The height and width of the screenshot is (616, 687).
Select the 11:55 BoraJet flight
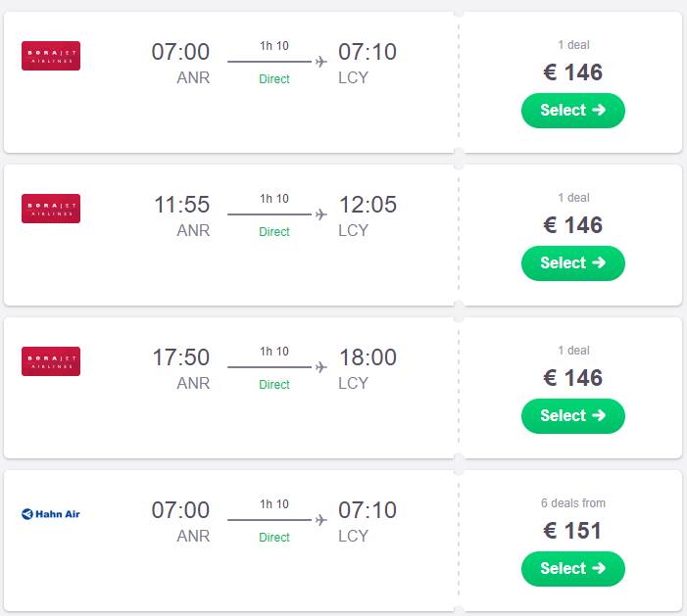[x=572, y=263]
